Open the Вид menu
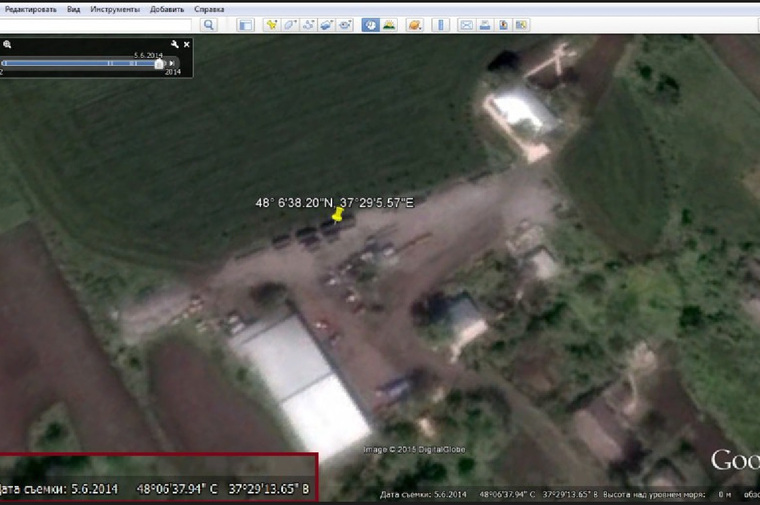This screenshot has width=760, height=505. 74,9
